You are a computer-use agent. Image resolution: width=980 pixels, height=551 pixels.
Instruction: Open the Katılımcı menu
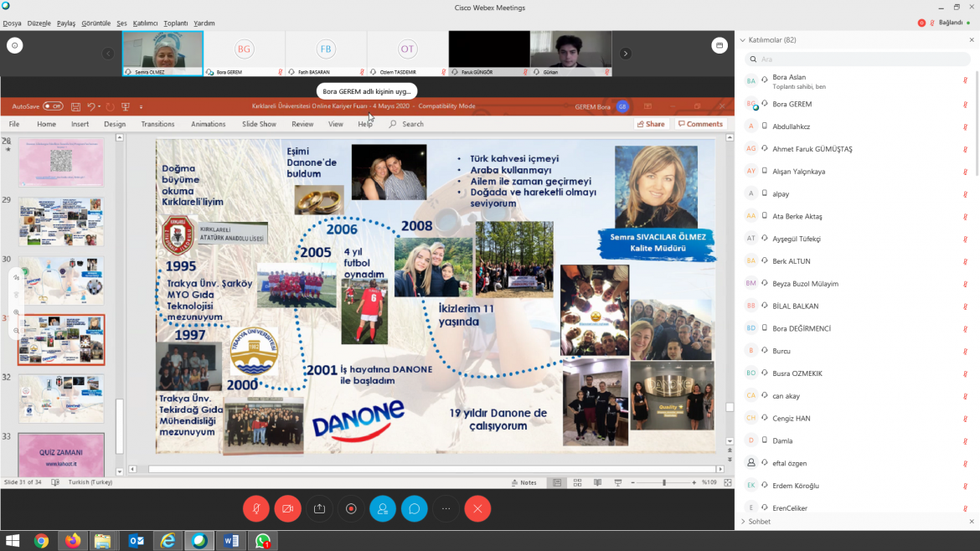coord(145,23)
